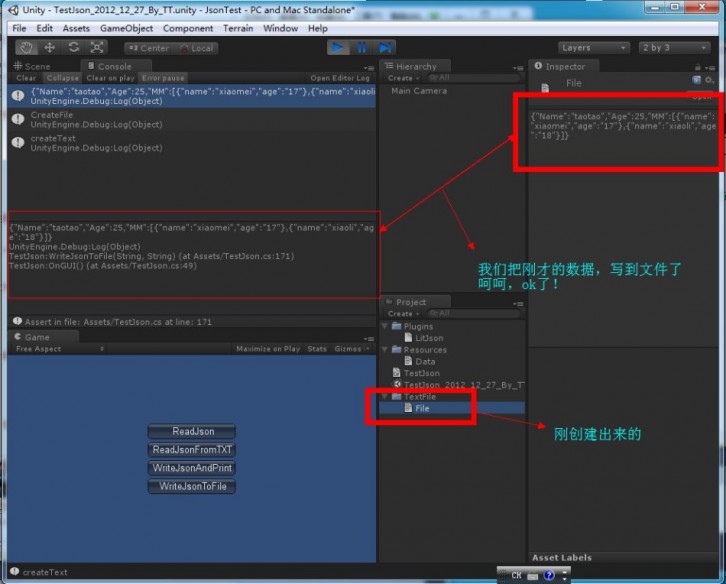
Task: Open the GameObject menu
Action: click(126, 28)
